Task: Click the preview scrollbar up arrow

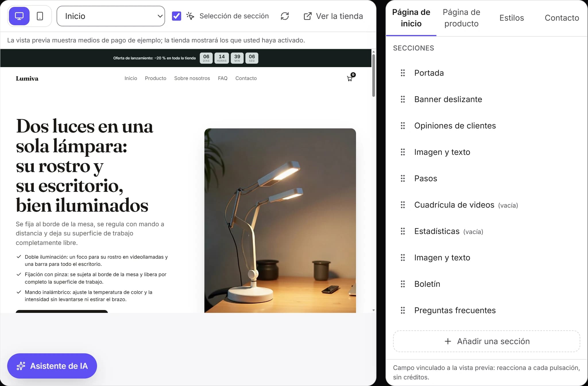Action: pos(374,52)
